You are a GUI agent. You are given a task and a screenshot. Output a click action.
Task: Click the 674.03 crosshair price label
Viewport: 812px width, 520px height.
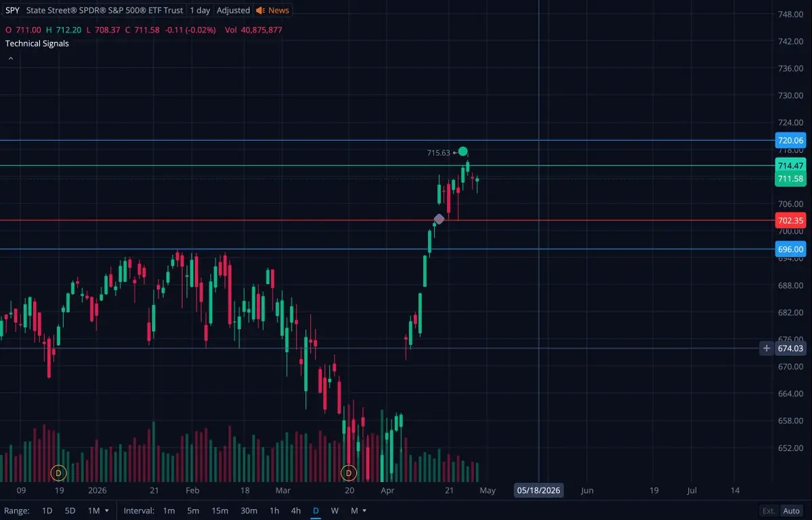790,349
